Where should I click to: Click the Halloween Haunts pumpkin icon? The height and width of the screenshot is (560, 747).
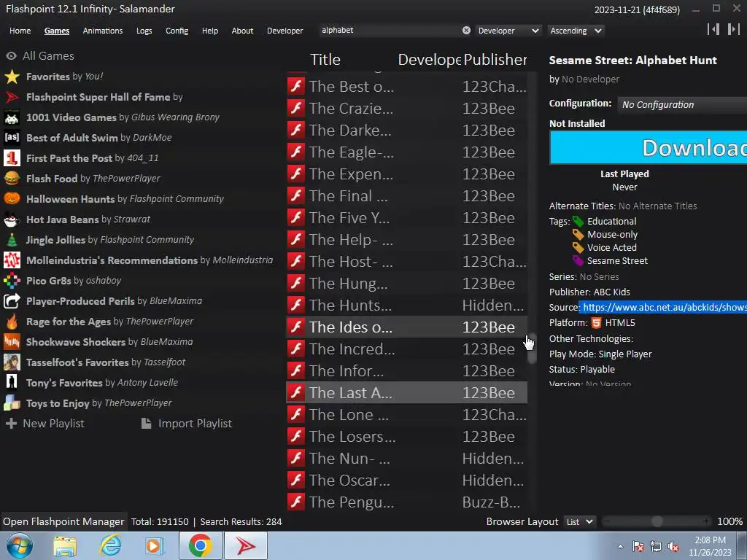[x=12, y=199]
